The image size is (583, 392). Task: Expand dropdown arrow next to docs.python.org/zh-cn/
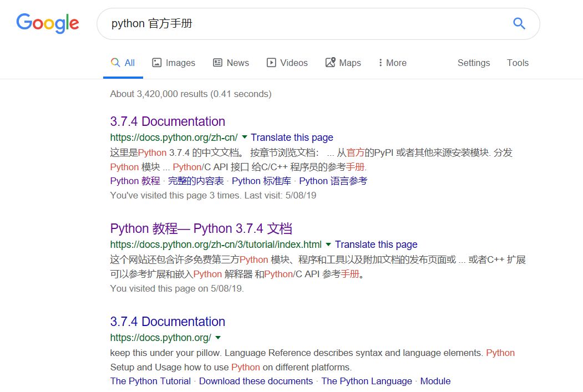tap(245, 137)
